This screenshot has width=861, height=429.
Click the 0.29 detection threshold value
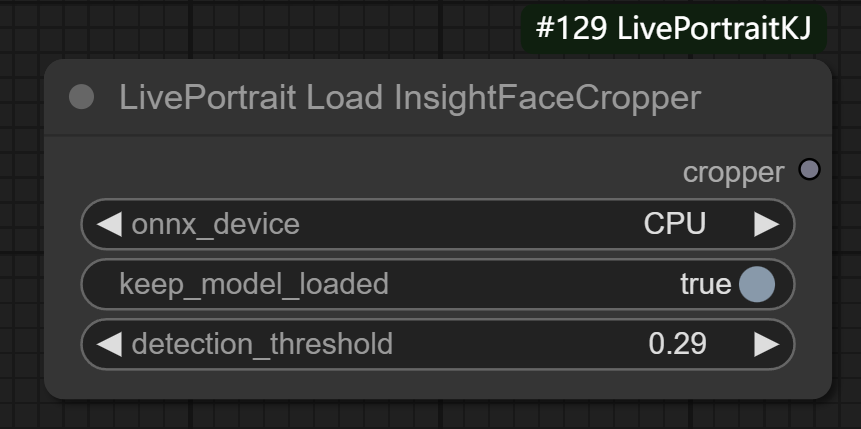[677, 344]
